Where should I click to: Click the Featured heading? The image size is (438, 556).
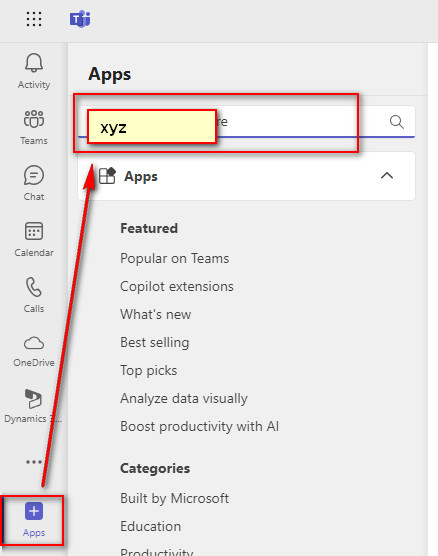point(149,228)
